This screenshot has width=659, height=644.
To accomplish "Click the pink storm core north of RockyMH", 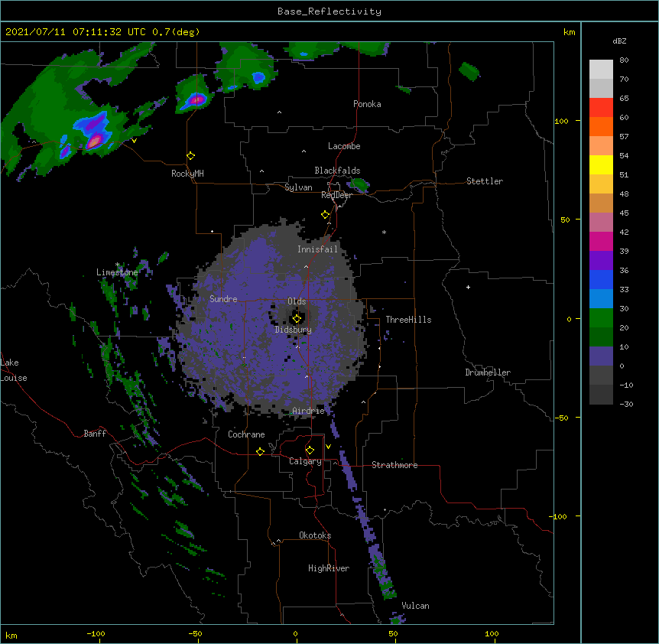I will pos(197,99).
